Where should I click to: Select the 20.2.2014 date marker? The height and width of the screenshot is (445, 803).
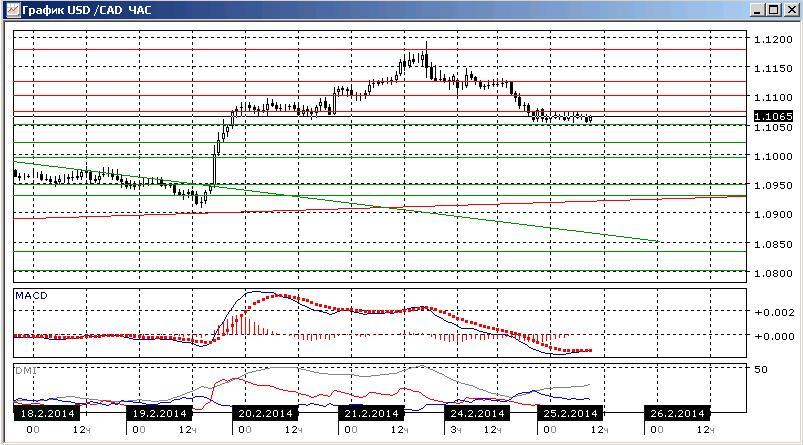265,413
